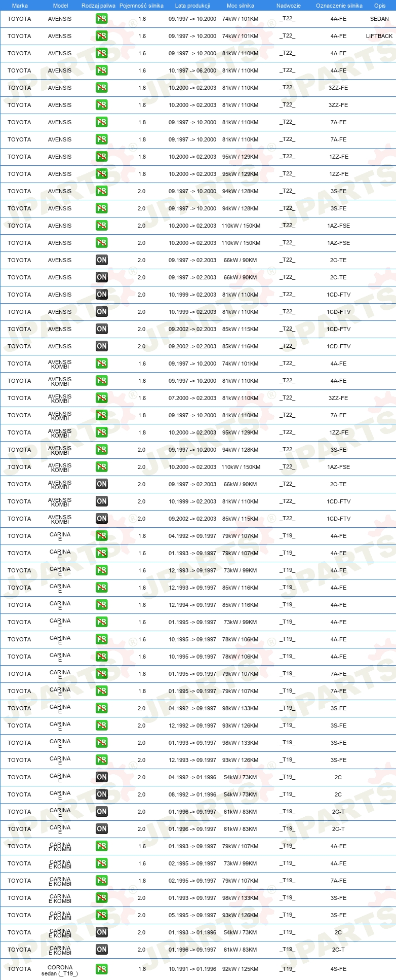Select the '85kW / 116KM' power cell
The width and height of the screenshot is (396, 980).
pos(240,346)
